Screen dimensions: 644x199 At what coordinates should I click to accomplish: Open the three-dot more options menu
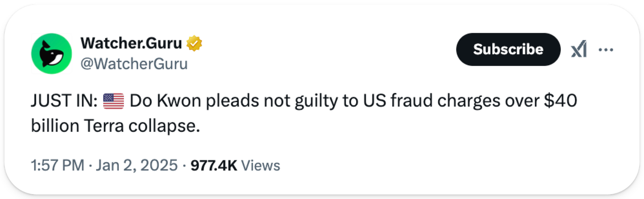[x=606, y=50]
